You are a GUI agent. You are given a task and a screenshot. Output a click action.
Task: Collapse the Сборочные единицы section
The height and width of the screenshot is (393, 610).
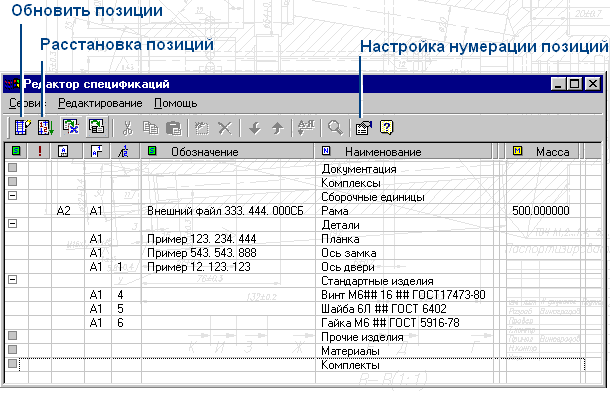pos(13,196)
